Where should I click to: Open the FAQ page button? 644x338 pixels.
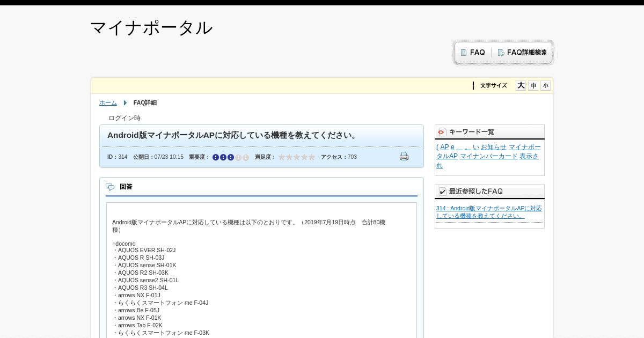473,53
